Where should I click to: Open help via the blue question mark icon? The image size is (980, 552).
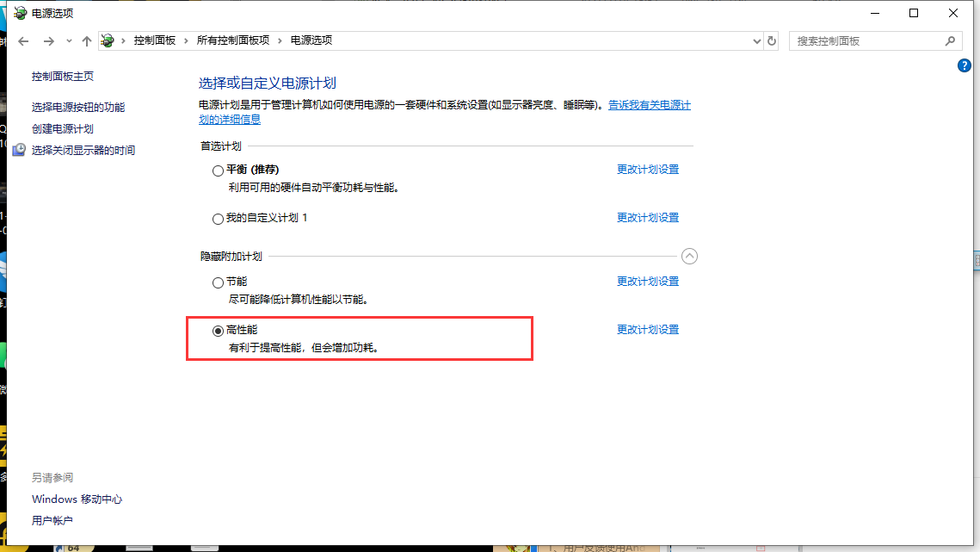[965, 66]
